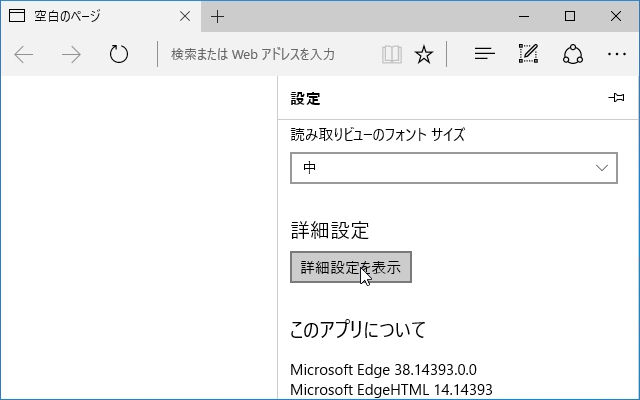Open the Hub three-lines icon

pyautogui.click(x=484, y=54)
